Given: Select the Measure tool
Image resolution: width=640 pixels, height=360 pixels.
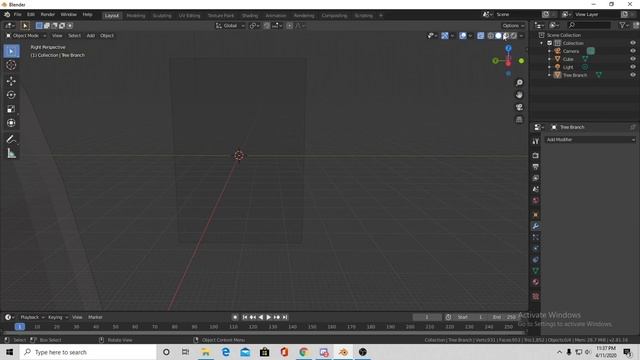Looking at the screenshot, I should coord(11,153).
